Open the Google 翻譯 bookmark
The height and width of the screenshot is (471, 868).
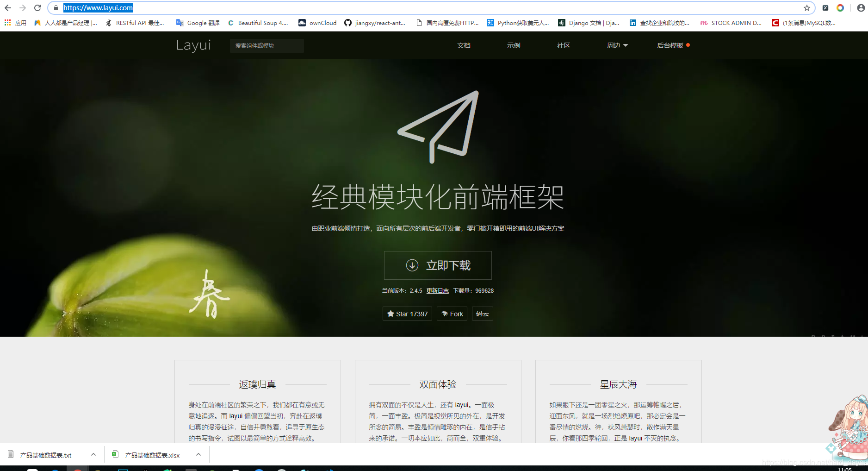click(198, 23)
